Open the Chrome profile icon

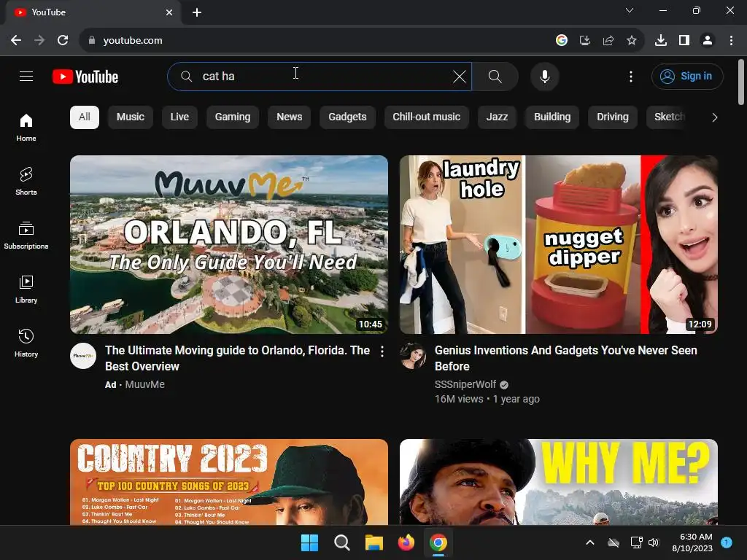point(708,41)
